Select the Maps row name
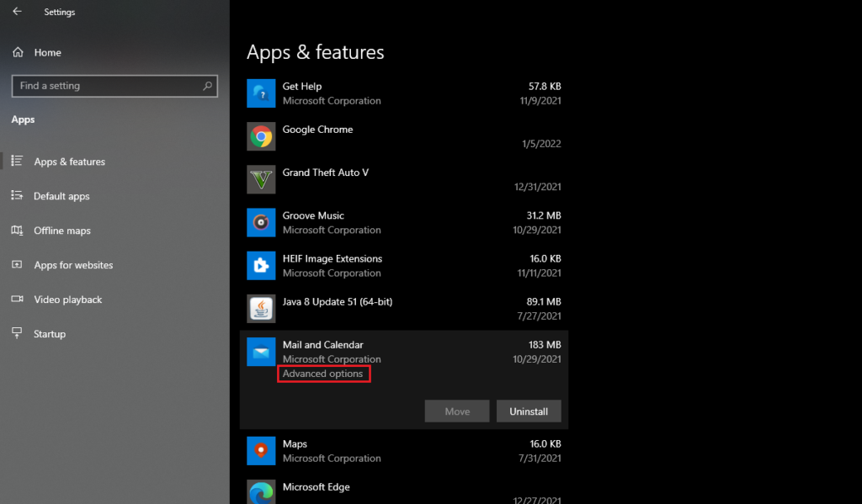This screenshot has height=504, width=862. (295, 443)
